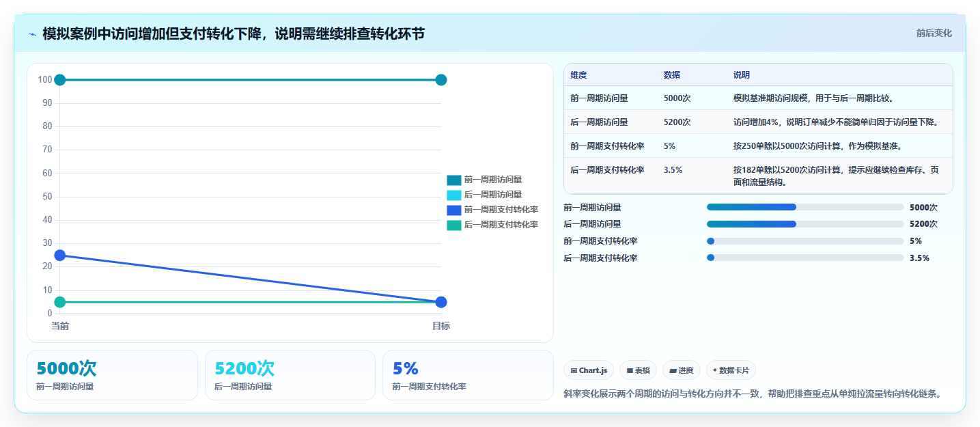Select the 5000次 data card
The image size is (980, 427).
[x=112, y=375]
